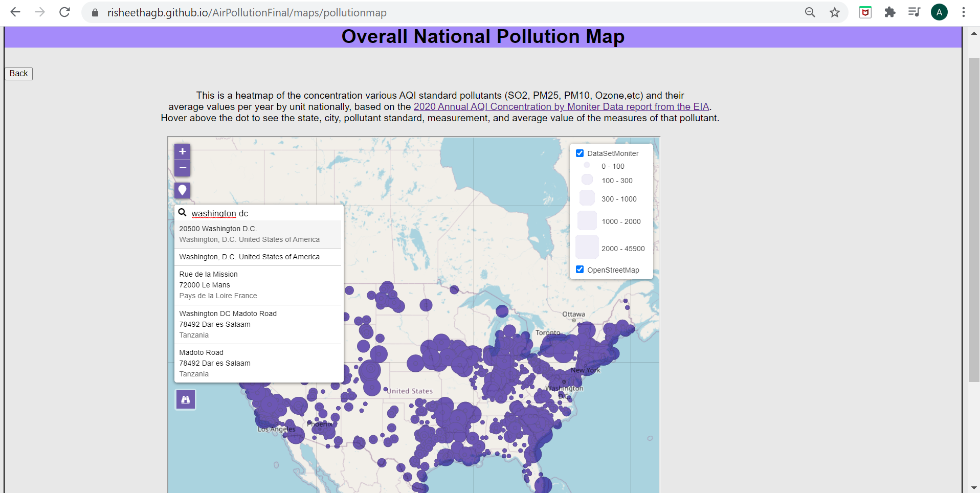Viewport: 980px width, 493px height.
Task: Click the browser forward arrow
Action: point(40,12)
